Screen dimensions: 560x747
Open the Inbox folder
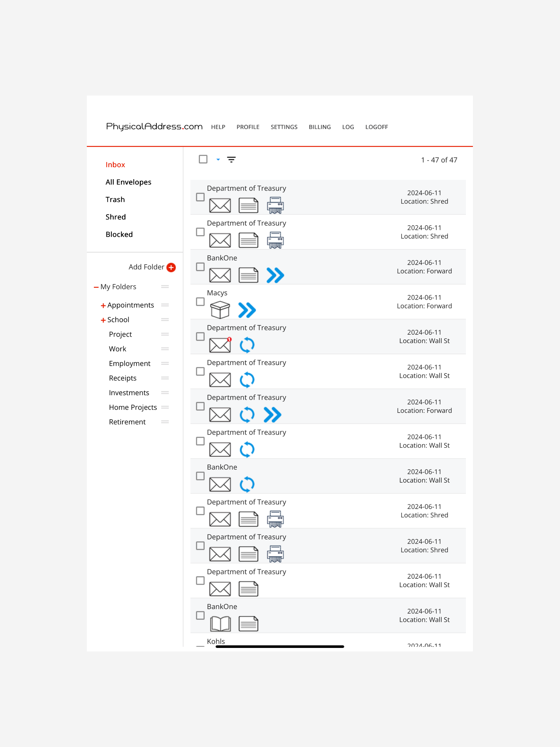point(115,165)
